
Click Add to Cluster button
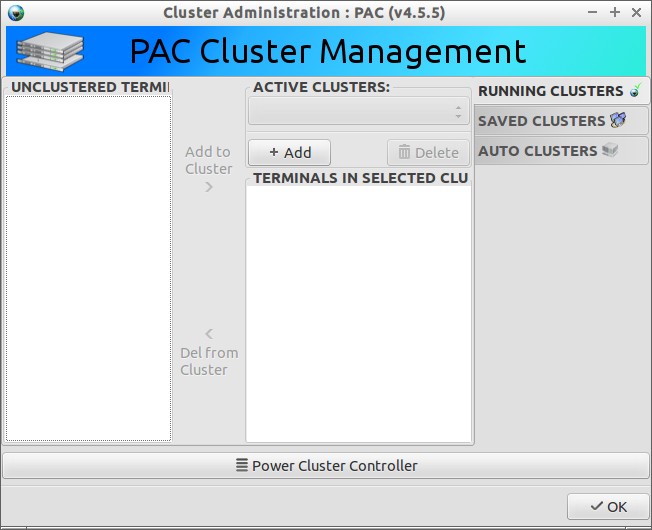click(209, 169)
